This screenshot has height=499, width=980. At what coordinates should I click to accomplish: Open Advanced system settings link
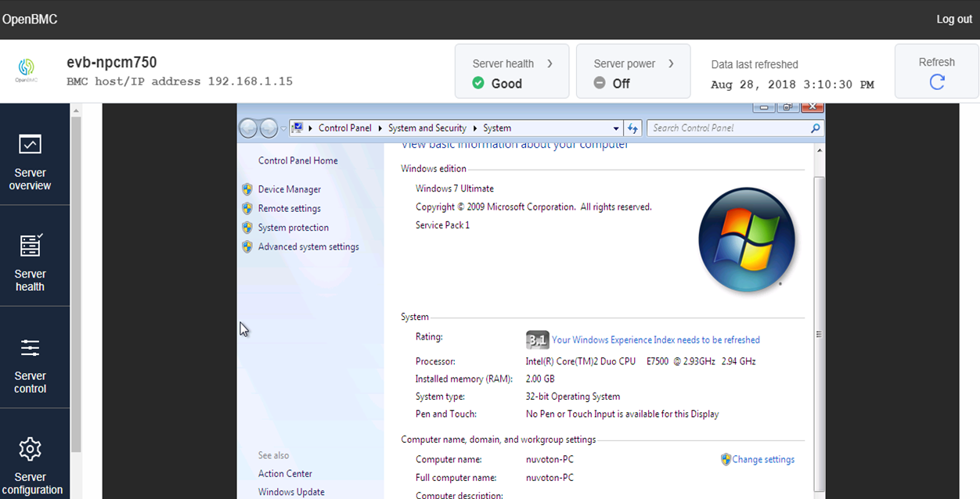[x=308, y=247]
